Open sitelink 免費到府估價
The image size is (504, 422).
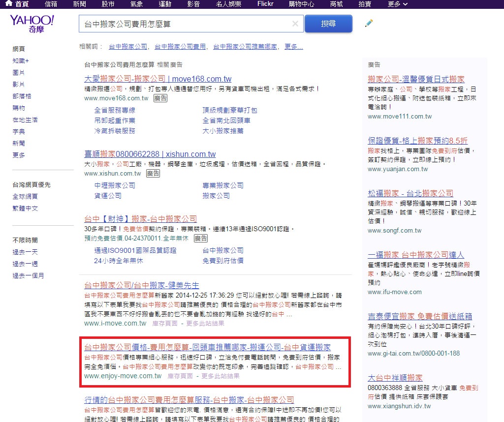coord(223,261)
